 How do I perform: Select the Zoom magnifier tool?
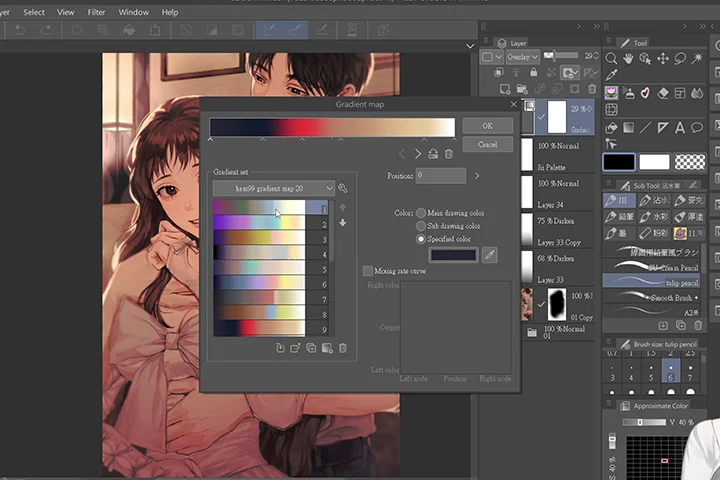611,58
